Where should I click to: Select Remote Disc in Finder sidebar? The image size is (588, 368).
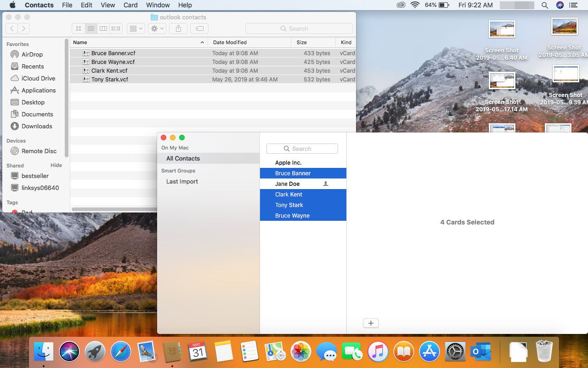click(x=39, y=151)
